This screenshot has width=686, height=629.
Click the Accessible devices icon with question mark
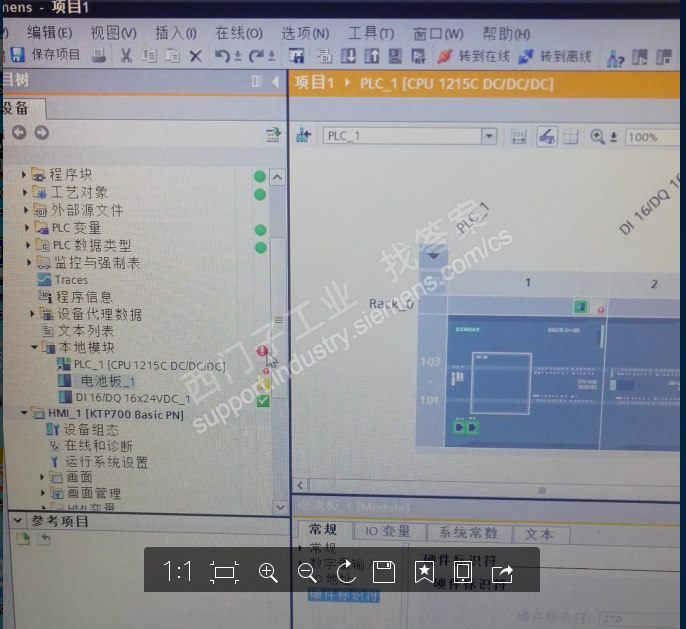(615, 58)
